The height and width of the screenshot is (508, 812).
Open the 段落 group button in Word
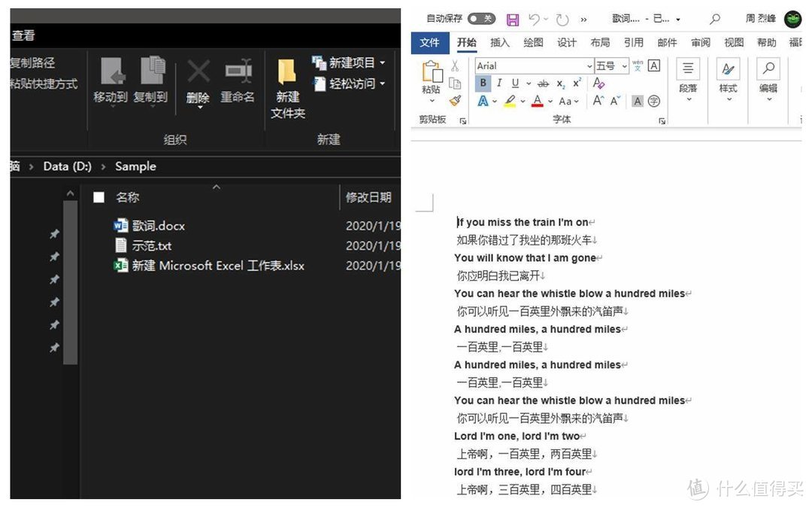688,79
